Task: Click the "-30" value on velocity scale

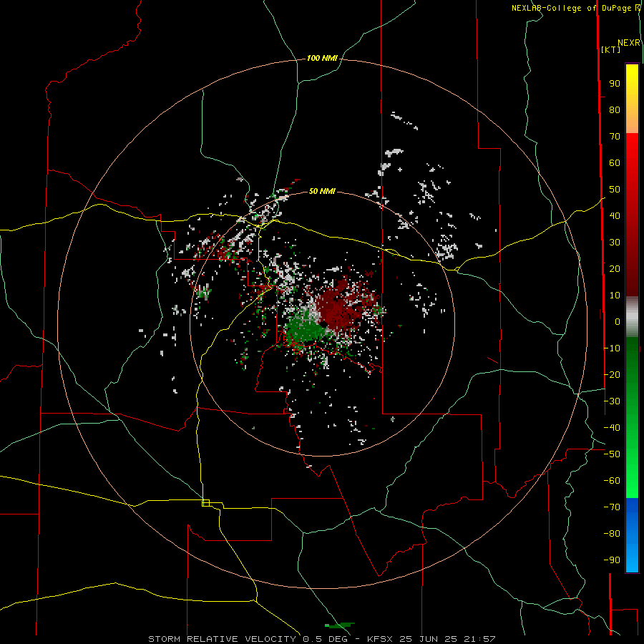Action: pyautogui.click(x=612, y=401)
